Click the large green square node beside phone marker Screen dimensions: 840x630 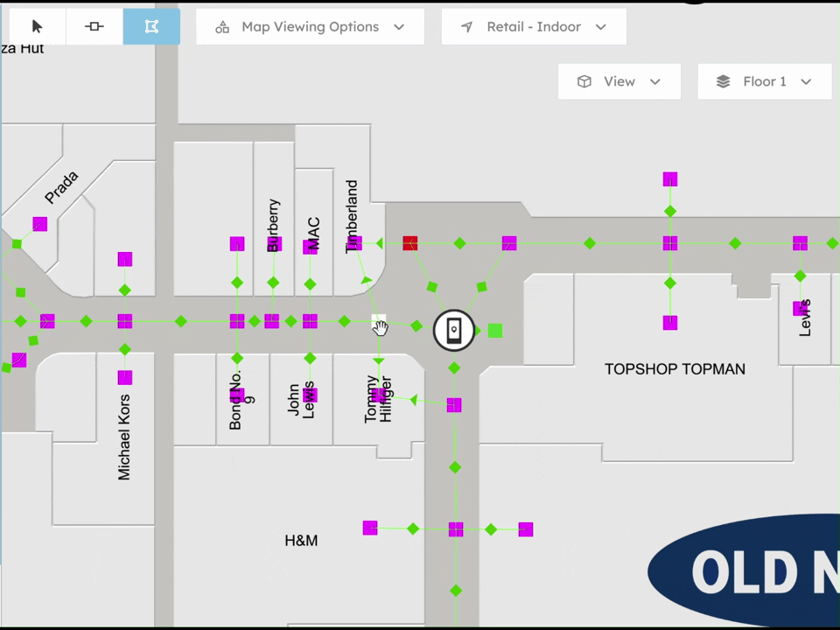coord(495,331)
